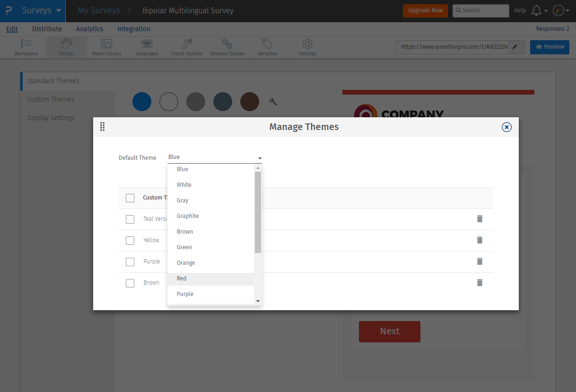
Task: Select Red from the theme list
Action: point(181,278)
